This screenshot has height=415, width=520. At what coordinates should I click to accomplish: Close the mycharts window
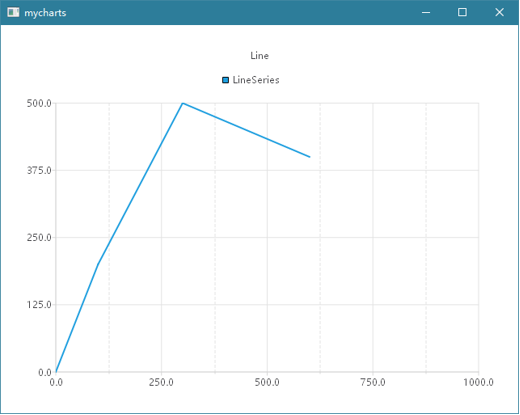coord(499,12)
